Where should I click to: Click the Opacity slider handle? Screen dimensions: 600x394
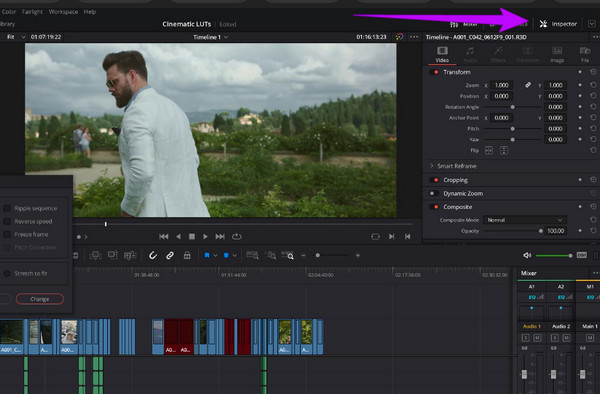540,231
